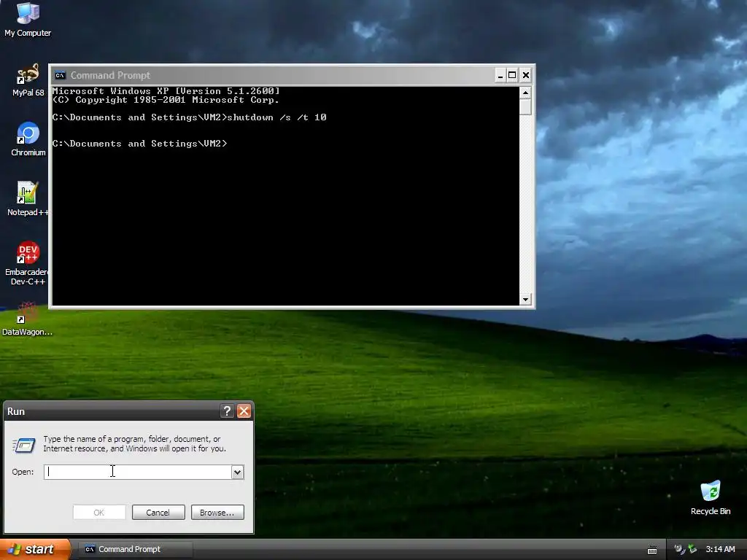The image size is (747, 560).
Task: Select the Notepad++ desktop shortcut
Action: [28, 199]
